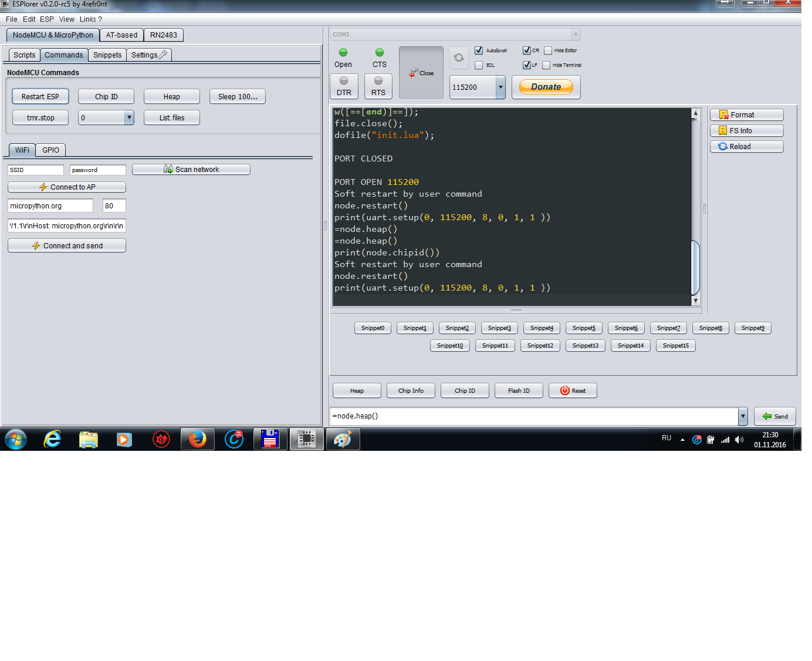Viewport: 812px width, 661px height.
Task: Click the =node.heap() command input
Action: (534, 416)
